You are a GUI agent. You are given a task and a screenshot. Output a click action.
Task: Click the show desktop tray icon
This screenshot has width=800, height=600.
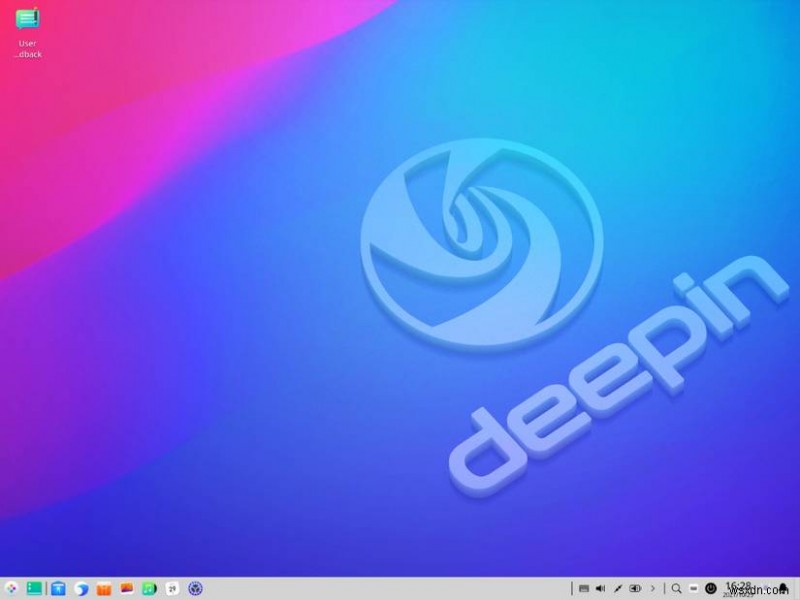(x=693, y=588)
